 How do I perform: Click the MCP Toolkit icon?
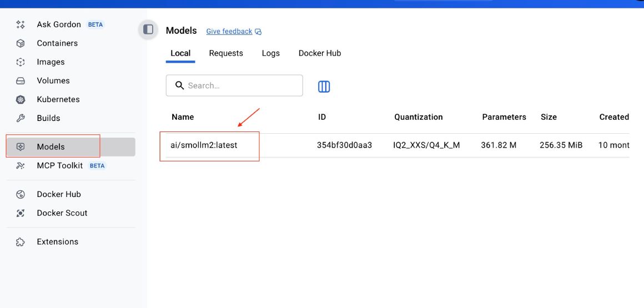click(x=21, y=165)
